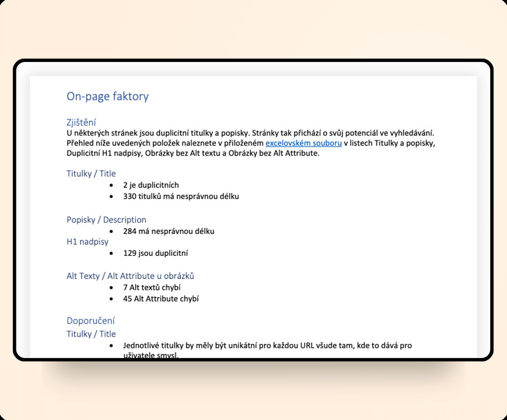This screenshot has height=420, width=507.
Task: Click the bullet 129 jsou duplicitní
Action: [x=155, y=253]
